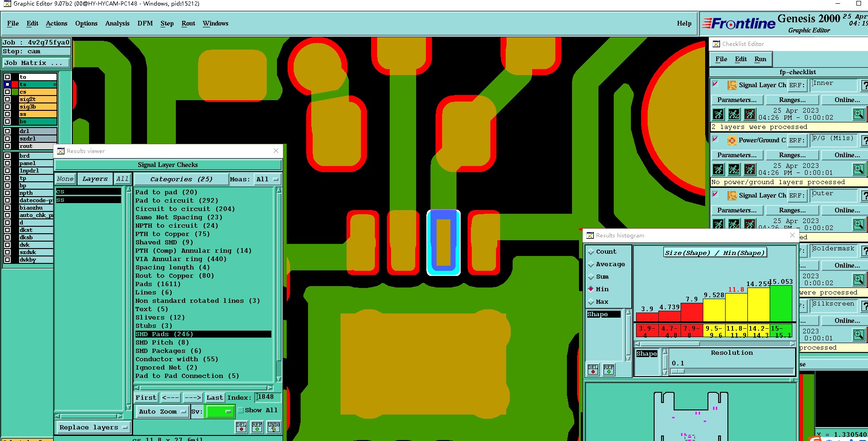Screen dimensions: 868x441
Task: Select Max radio in Results histogram
Action: point(591,302)
